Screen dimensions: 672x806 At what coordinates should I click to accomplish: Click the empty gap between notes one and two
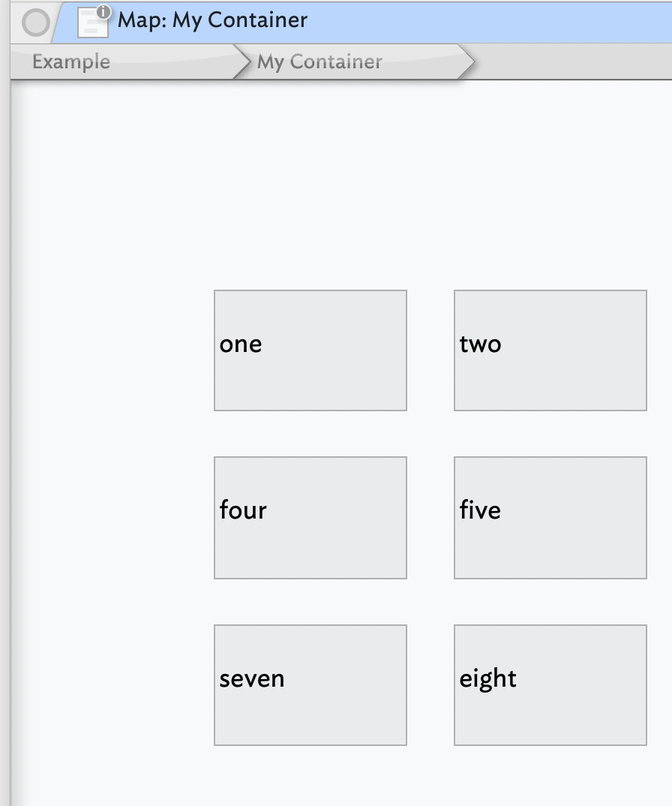click(430, 350)
